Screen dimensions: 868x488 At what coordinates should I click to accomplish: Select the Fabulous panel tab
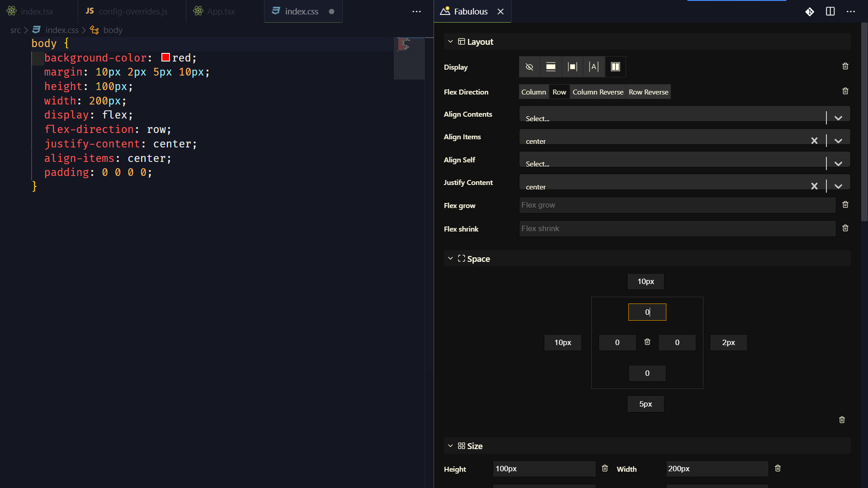[472, 11]
